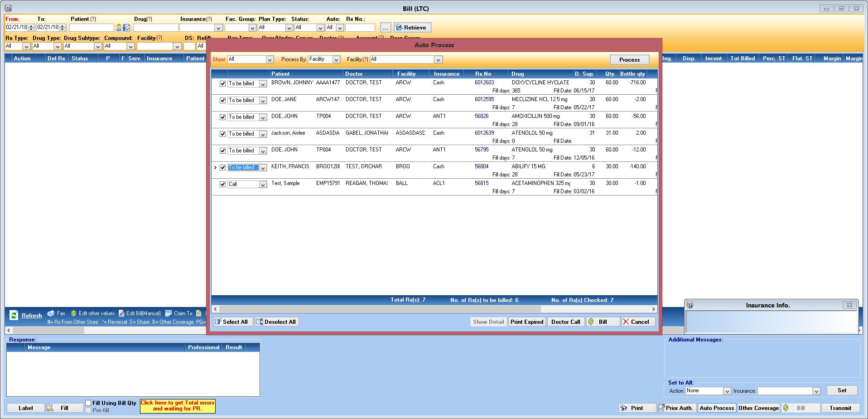Sort by the Drug column header
Viewport: 868px width, 419px height.
[518, 73]
